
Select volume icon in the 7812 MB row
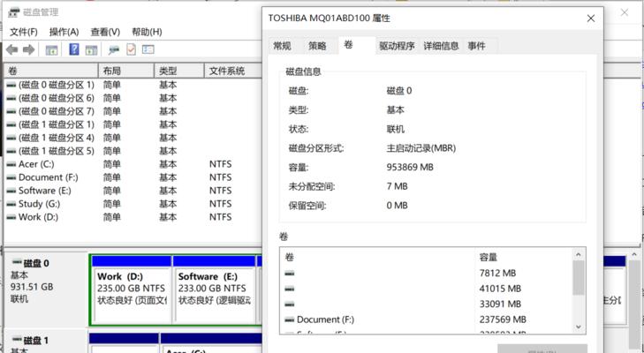pos(290,274)
